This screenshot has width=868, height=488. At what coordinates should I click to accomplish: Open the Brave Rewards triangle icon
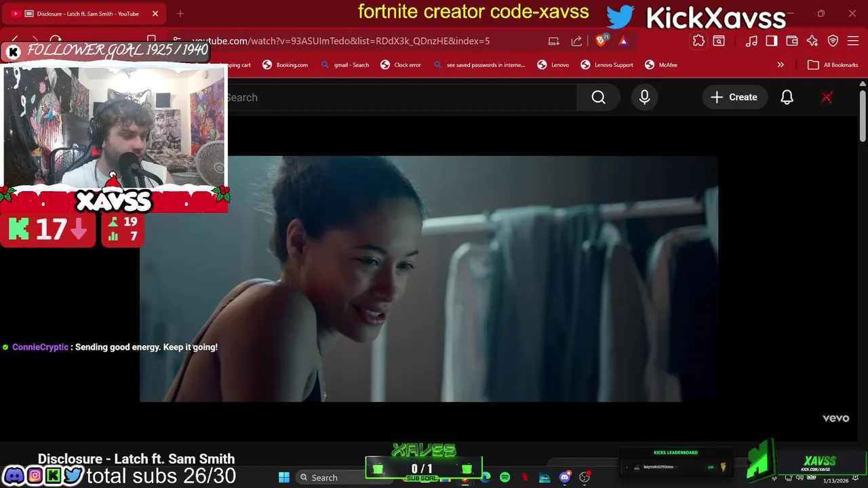pos(623,41)
